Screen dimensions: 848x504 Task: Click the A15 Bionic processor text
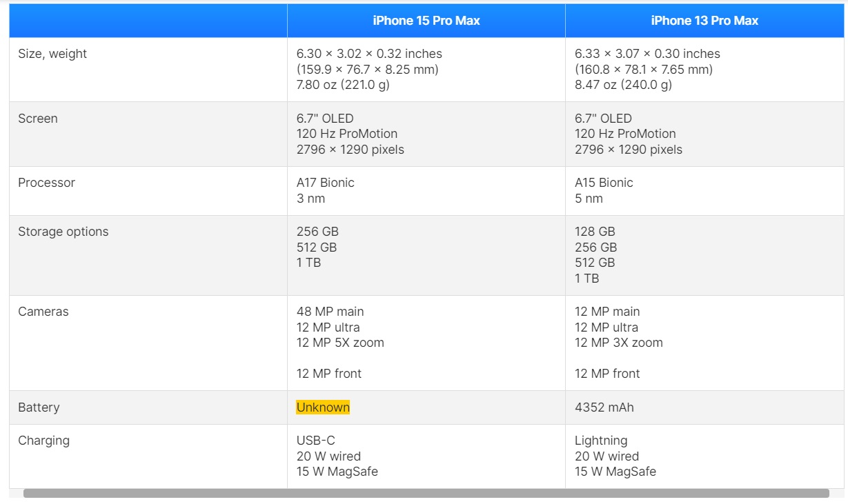point(604,183)
